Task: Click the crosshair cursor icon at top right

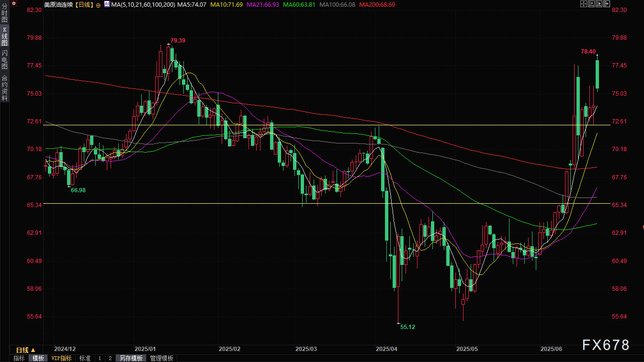Action: coord(583,4)
